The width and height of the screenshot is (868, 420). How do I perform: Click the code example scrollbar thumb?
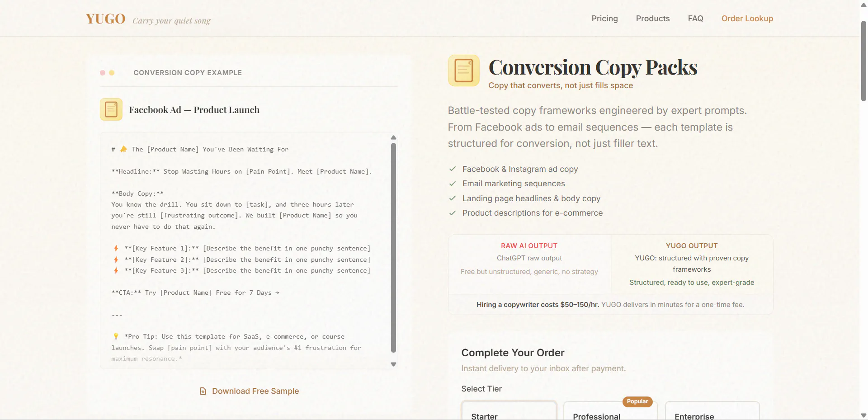point(393,247)
